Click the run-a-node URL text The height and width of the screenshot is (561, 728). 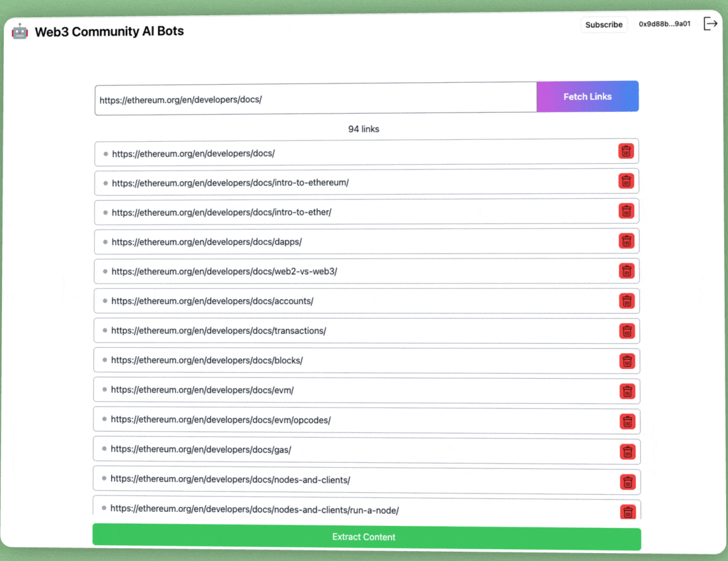(254, 509)
